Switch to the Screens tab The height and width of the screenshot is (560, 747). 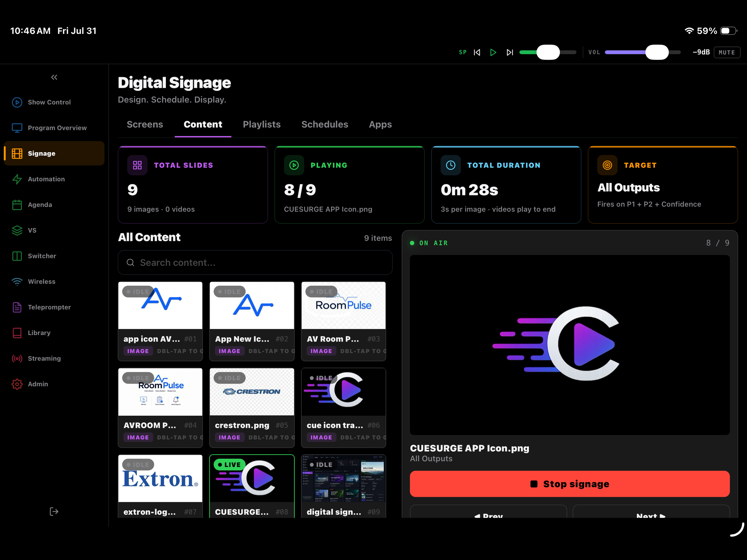pyautogui.click(x=145, y=125)
